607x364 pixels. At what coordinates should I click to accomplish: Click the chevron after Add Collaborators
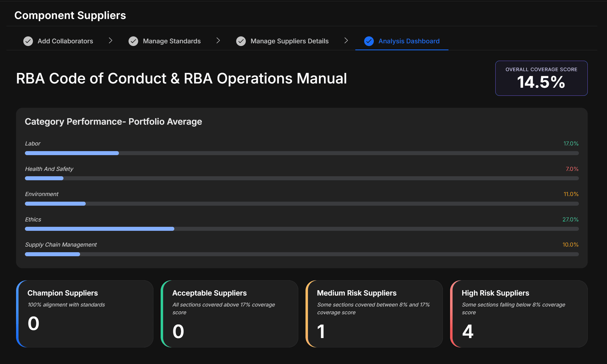click(x=110, y=41)
